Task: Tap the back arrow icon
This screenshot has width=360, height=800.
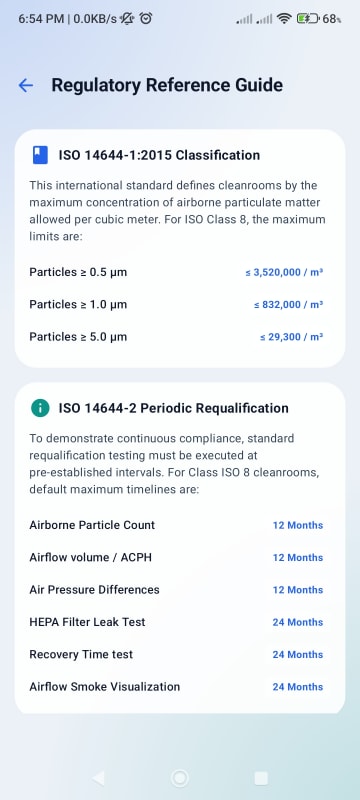Action: pos(25,85)
